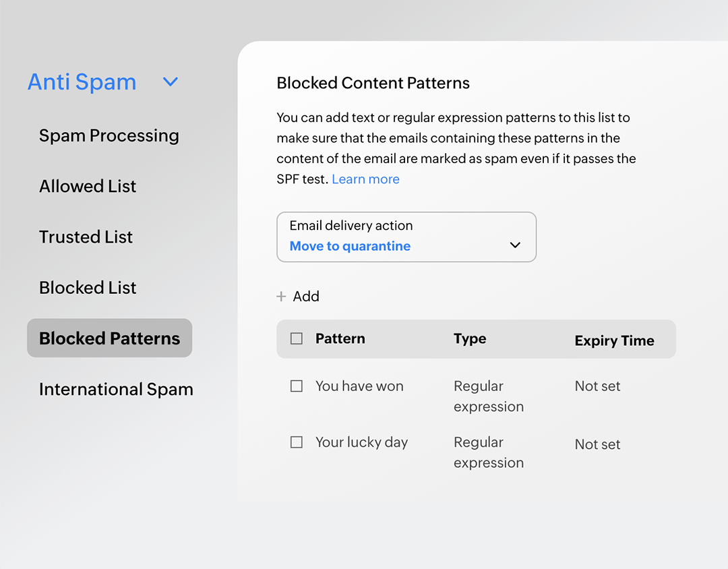Select the Blocked Patterns tab
The height and width of the screenshot is (569, 728).
(x=109, y=338)
